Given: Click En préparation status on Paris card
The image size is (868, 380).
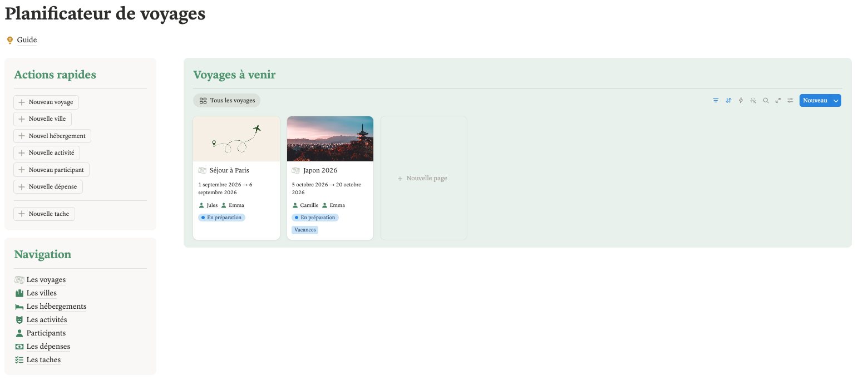Looking at the screenshot, I should [221, 218].
